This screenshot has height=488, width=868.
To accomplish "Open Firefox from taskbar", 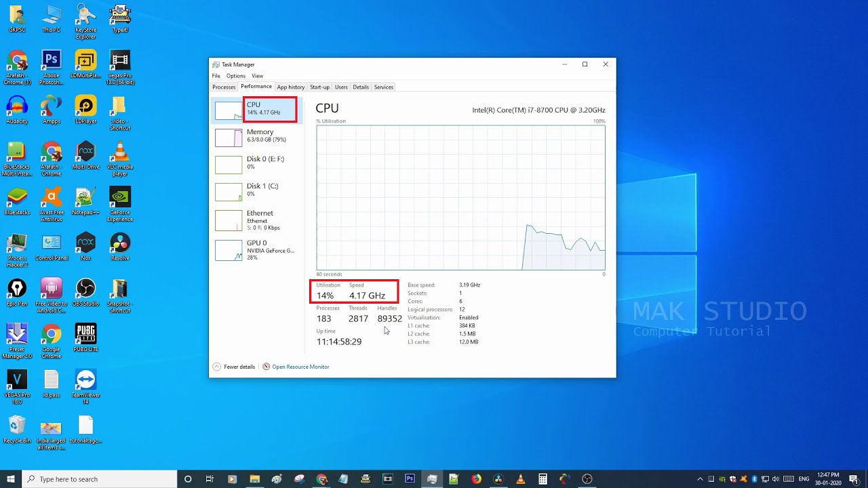I will click(x=476, y=479).
